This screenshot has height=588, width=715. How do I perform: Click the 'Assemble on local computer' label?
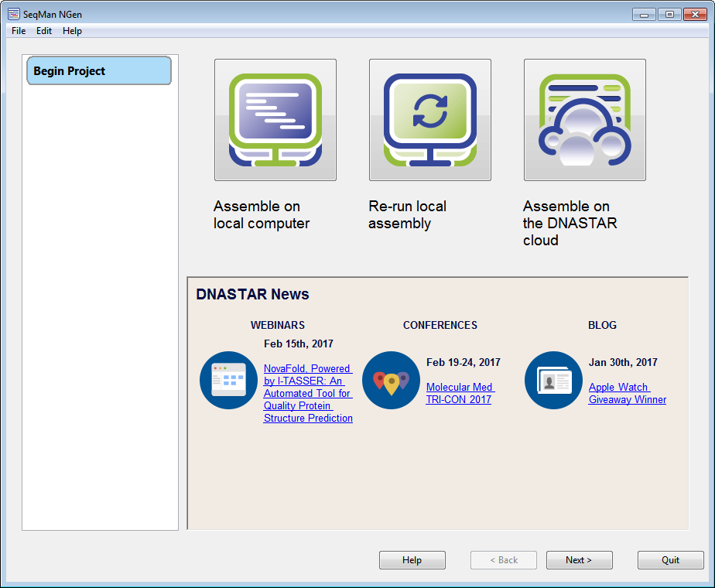262,214
